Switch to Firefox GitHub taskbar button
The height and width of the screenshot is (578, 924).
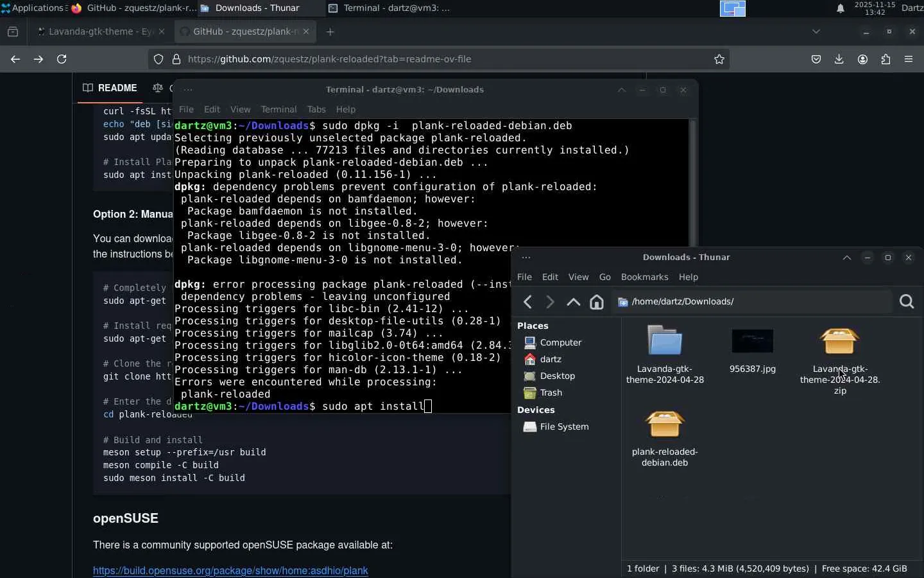point(134,8)
